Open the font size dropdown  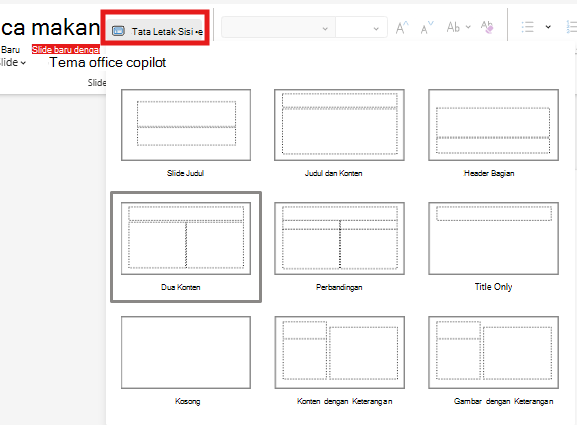click(x=361, y=28)
